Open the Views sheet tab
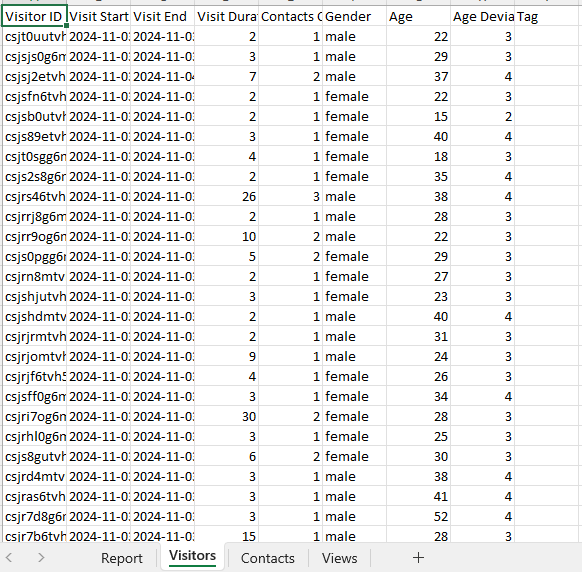The image size is (582, 572). coord(340,558)
